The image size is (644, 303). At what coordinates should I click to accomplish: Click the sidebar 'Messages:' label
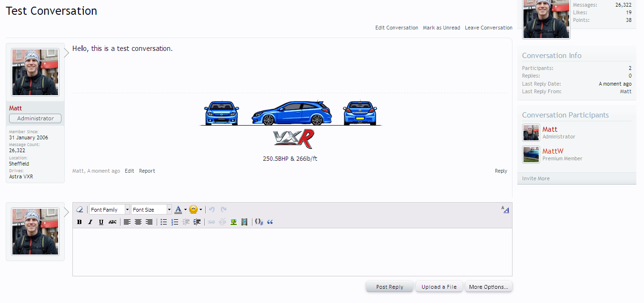pyautogui.click(x=585, y=5)
